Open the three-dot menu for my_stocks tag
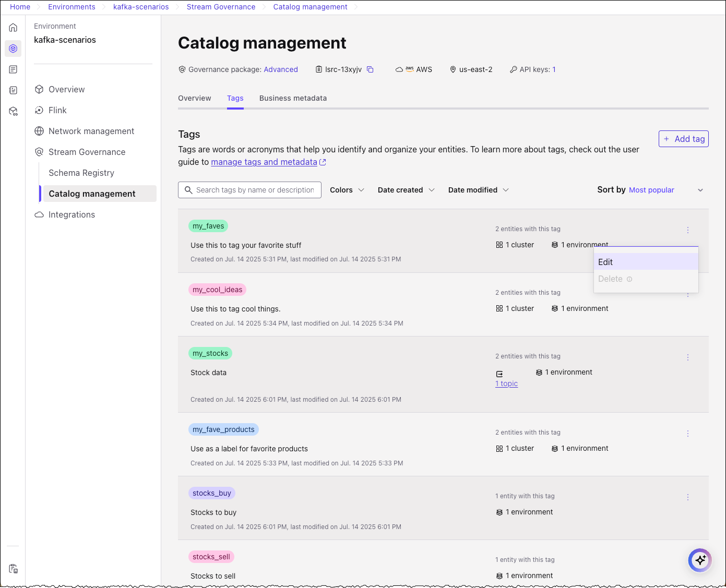Viewport: 726px width, 588px height. point(687,357)
